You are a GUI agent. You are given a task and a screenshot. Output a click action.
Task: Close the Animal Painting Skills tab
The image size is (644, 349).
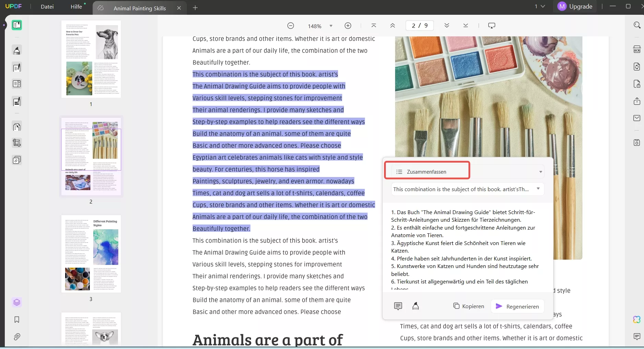(x=179, y=8)
